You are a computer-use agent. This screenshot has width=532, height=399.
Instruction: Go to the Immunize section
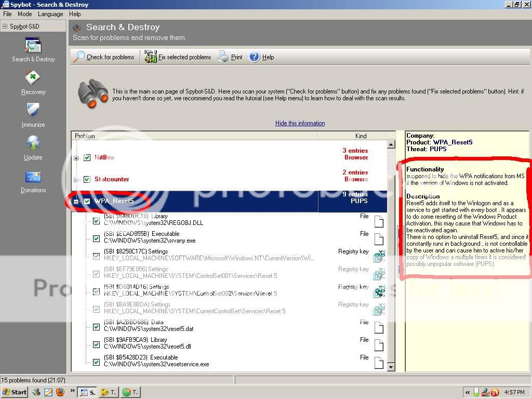[x=33, y=115]
